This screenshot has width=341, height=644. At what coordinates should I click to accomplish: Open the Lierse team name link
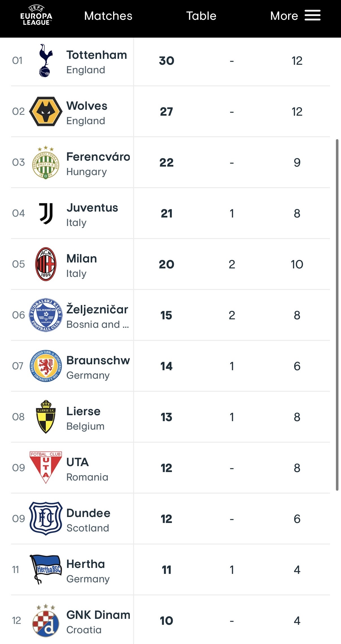click(x=83, y=412)
